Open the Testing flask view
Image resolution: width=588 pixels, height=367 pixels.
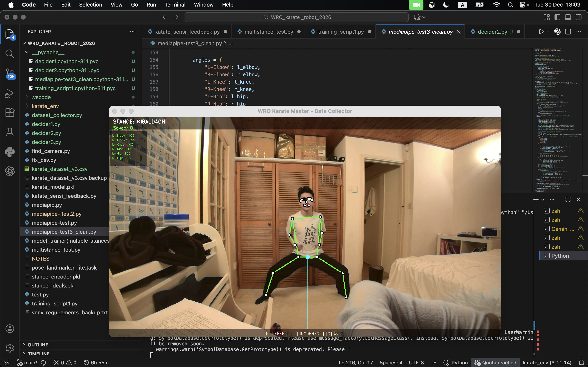[10, 132]
